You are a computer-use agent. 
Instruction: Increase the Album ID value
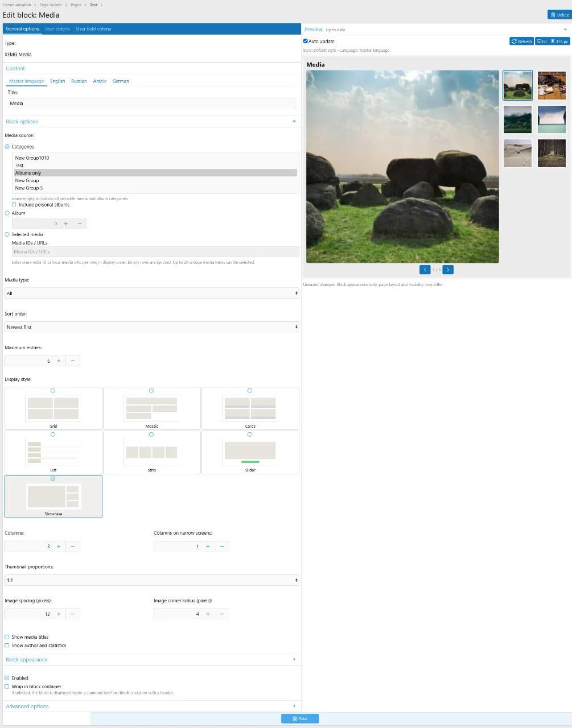66,224
